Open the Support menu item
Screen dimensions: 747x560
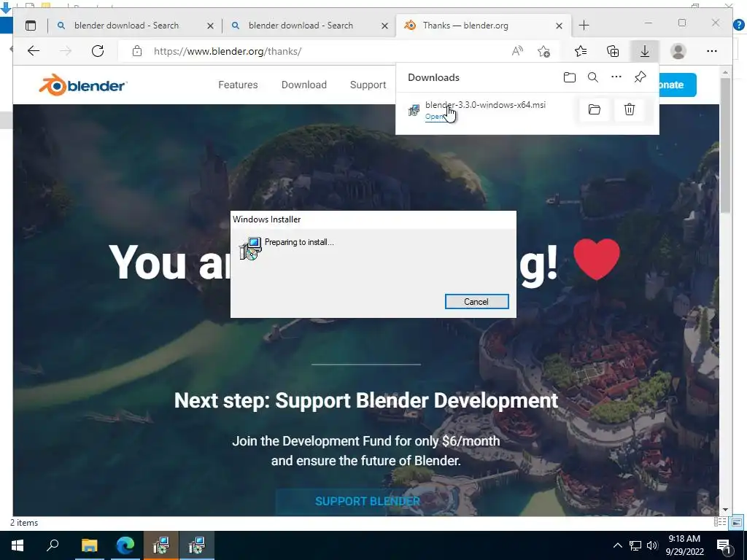coord(368,85)
